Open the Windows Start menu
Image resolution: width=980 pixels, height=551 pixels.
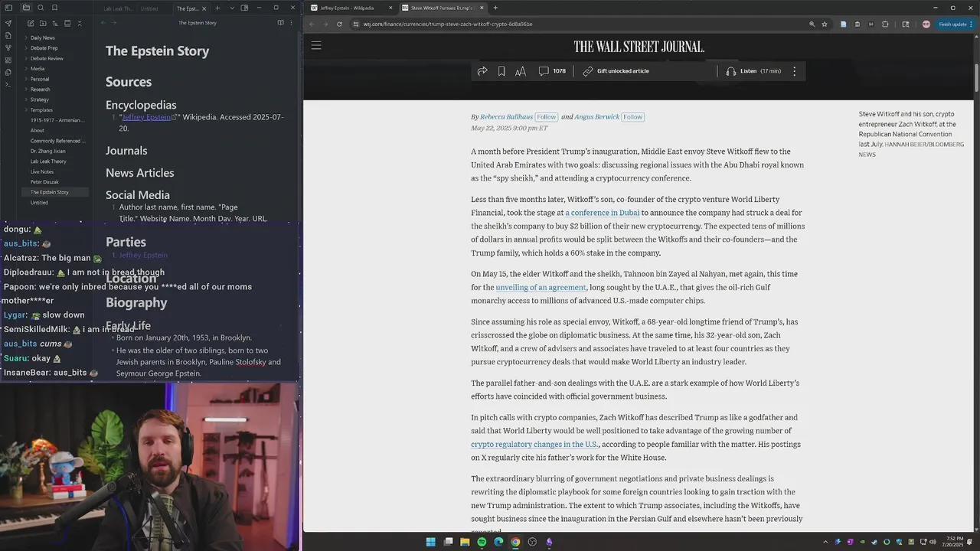point(430,542)
